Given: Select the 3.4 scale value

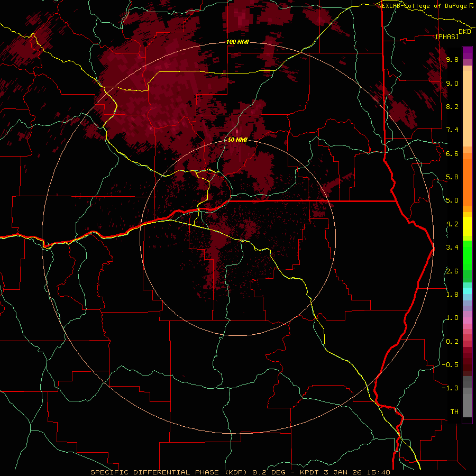Looking at the screenshot, I should coord(452,248).
